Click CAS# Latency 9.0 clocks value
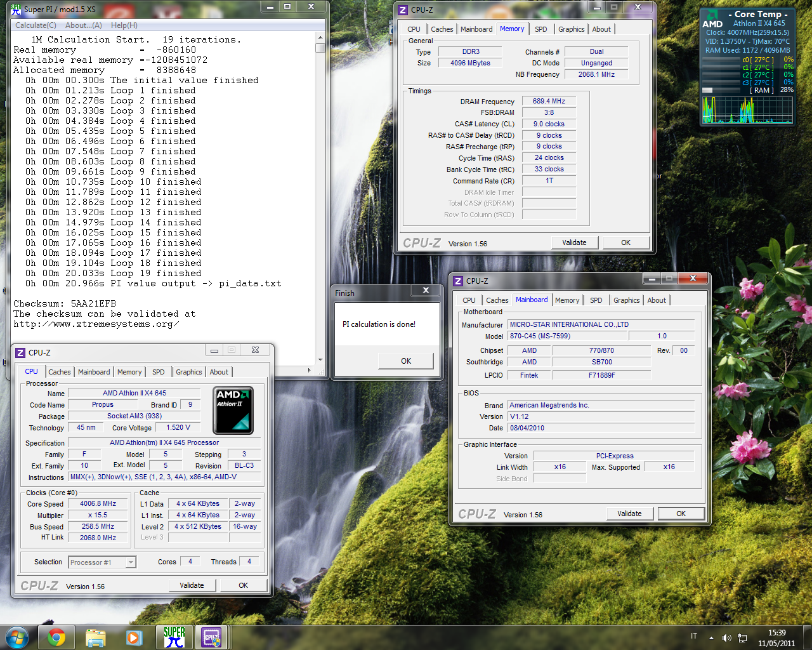 tap(549, 124)
